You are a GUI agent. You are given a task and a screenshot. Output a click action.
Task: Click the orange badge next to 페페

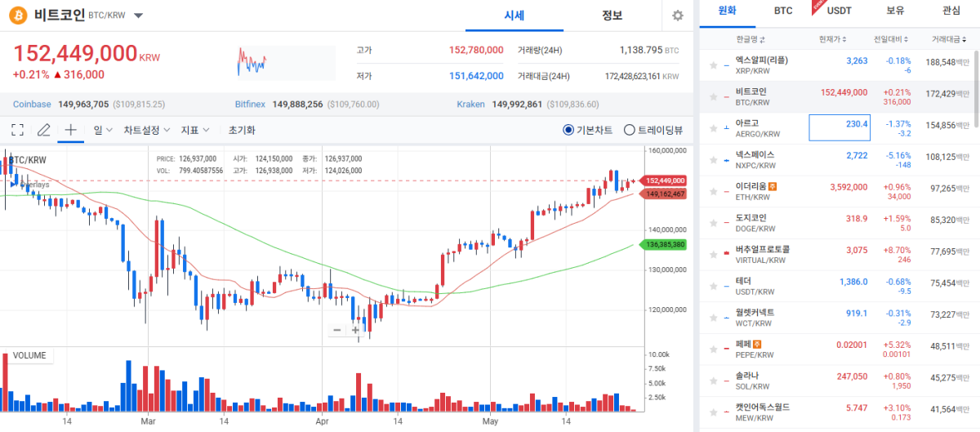point(757,344)
